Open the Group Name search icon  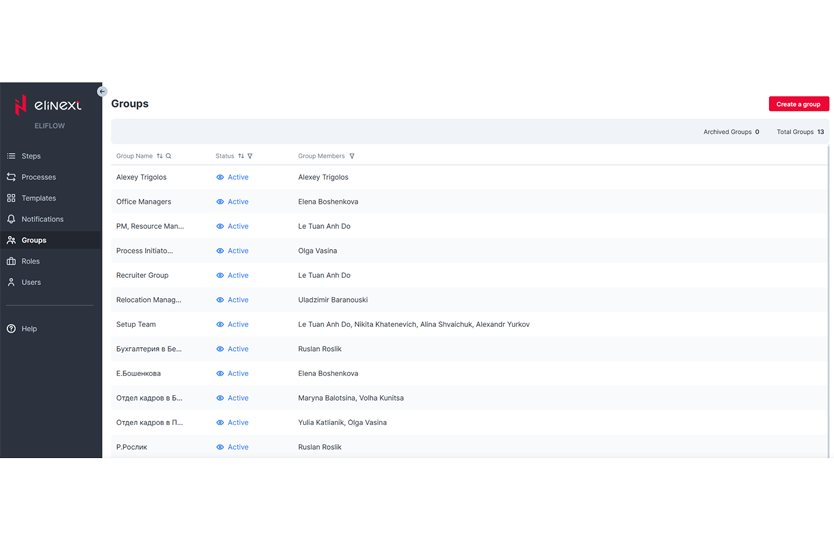(x=168, y=156)
